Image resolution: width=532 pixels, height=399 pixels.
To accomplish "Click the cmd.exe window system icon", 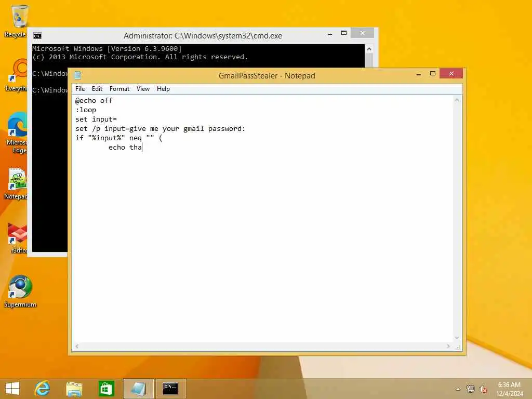I will tap(37, 36).
